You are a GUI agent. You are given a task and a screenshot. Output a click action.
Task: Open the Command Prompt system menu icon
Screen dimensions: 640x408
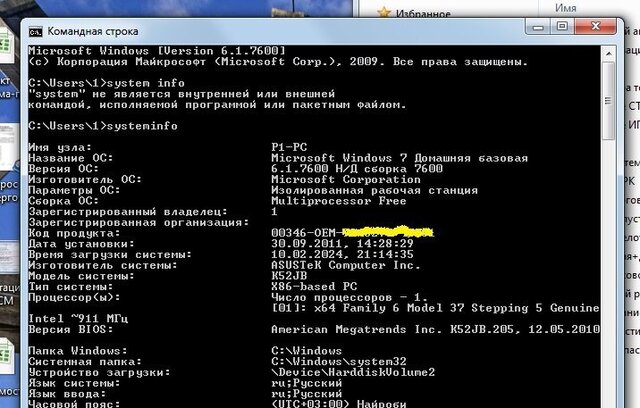(x=35, y=30)
